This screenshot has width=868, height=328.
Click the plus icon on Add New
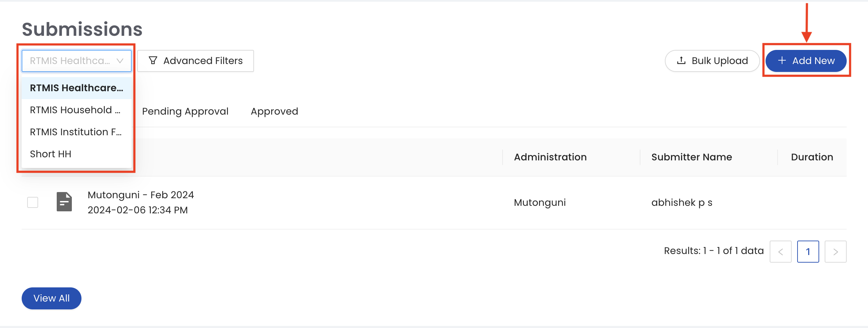click(x=782, y=61)
